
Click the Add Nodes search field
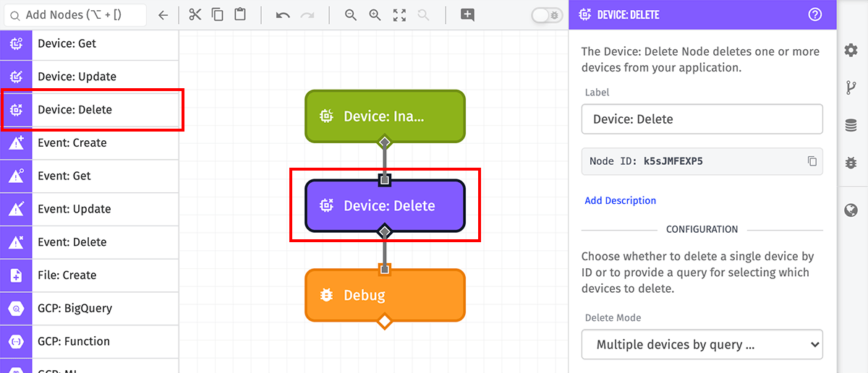[74, 14]
